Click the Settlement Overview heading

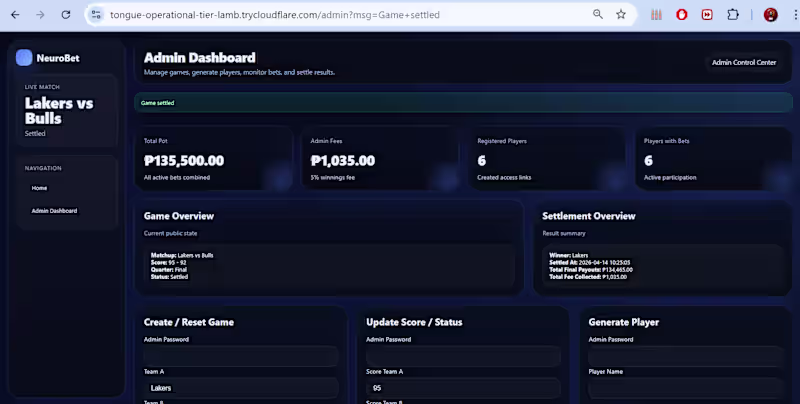pyautogui.click(x=588, y=216)
